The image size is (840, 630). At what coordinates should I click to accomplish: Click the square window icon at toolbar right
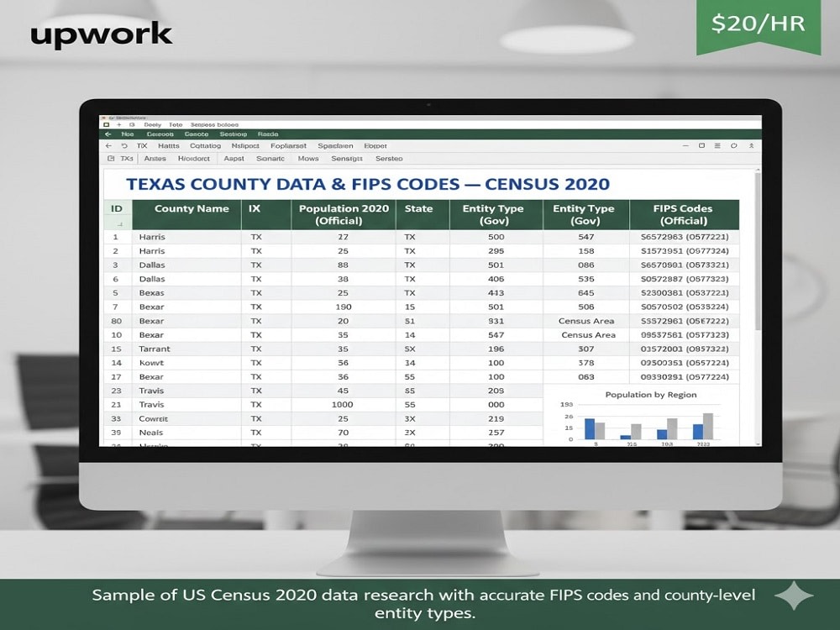701,145
